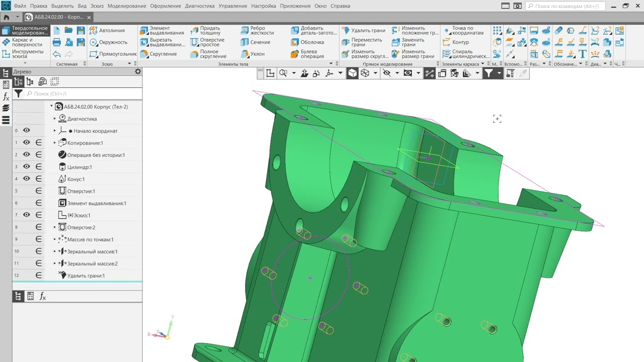This screenshot has height=362, width=644.
Task: Expand Массив по точкам:1 node
Action: pyautogui.click(x=55, y=239)
